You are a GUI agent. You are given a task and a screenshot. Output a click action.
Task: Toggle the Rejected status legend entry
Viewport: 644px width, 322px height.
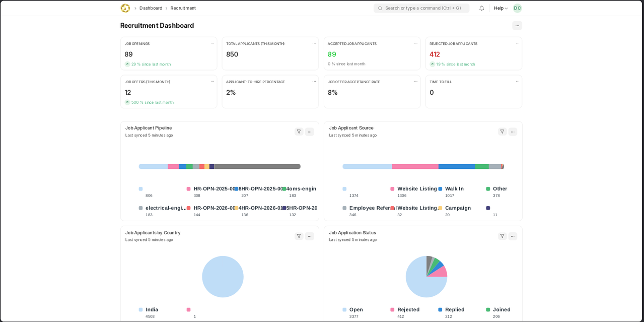coord(408,310)
